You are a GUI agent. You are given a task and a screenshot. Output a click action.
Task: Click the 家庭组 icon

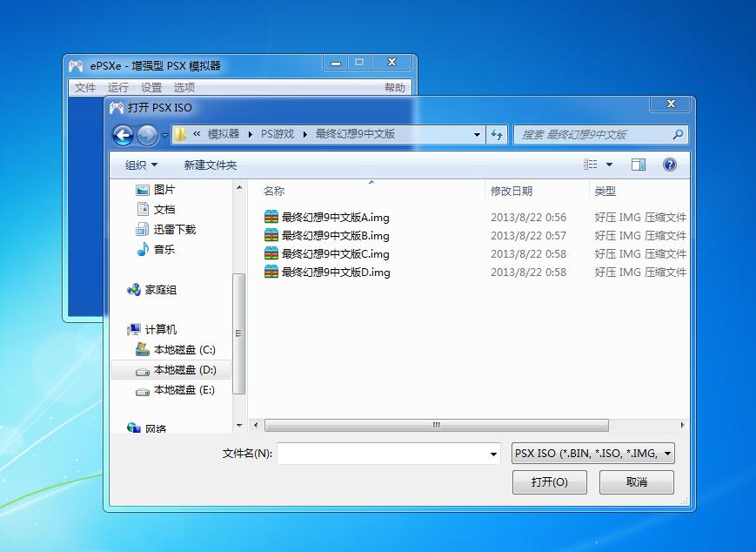[134, 290]
